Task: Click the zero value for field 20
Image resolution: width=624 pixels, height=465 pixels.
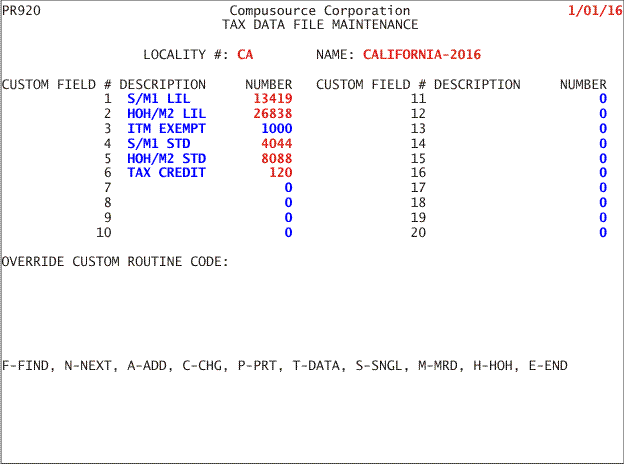Action: 603,232
